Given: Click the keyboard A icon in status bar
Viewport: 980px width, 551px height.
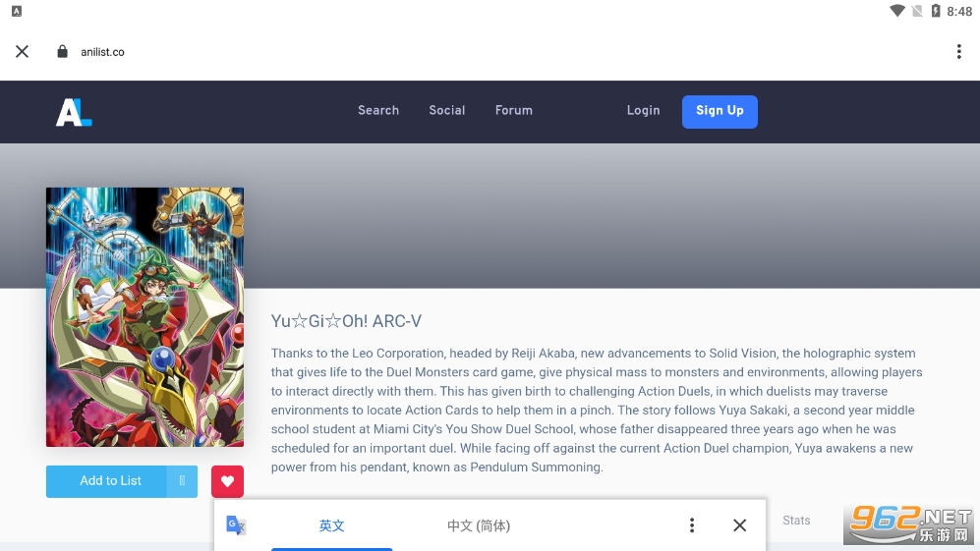Looking at the screenshot, I should click(x=17, y=11).
